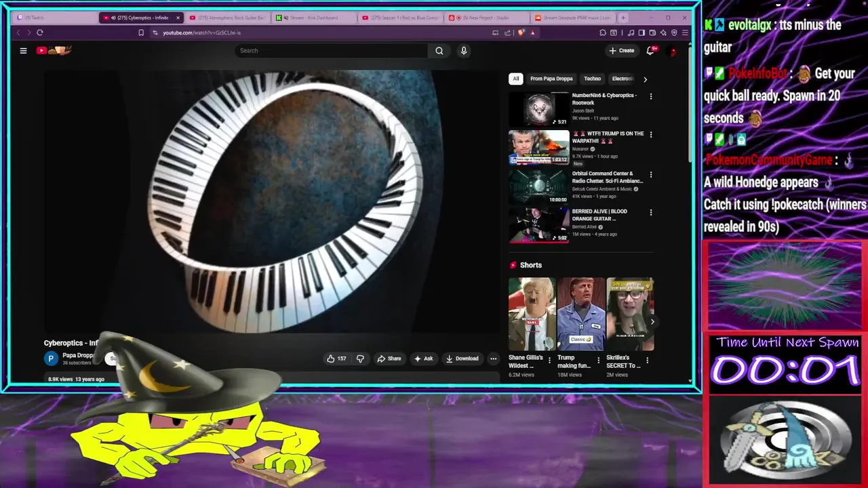
Task: Open options for BERRIED ALIVE video
Action: click(651, 212)
